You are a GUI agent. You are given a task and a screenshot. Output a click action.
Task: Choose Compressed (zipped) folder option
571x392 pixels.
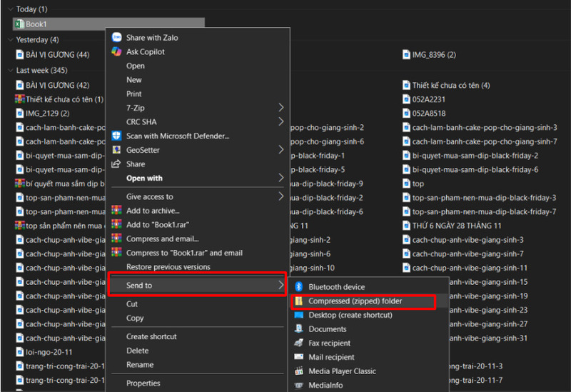point(355,301)
